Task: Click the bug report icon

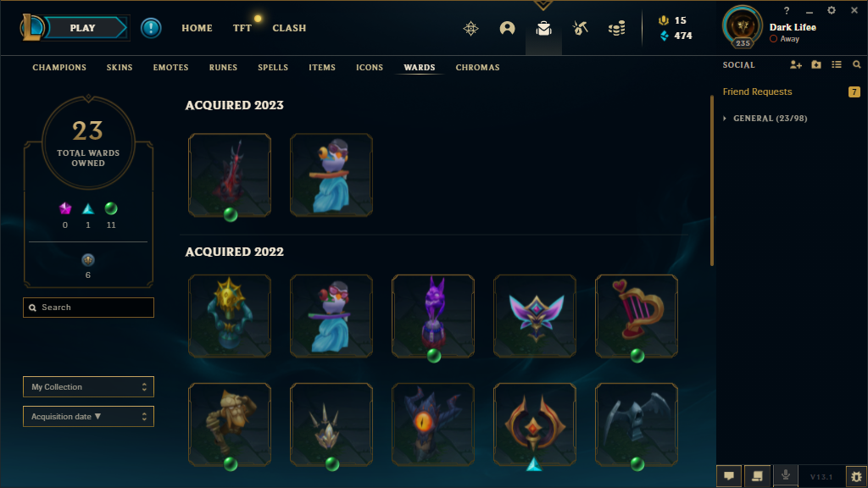Action: [x=856, y=476]
